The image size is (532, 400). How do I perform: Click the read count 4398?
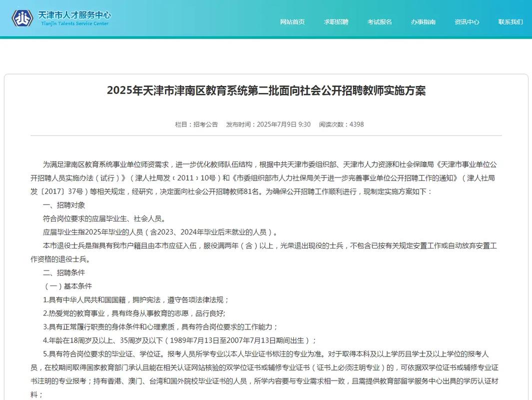click(357, 124)
